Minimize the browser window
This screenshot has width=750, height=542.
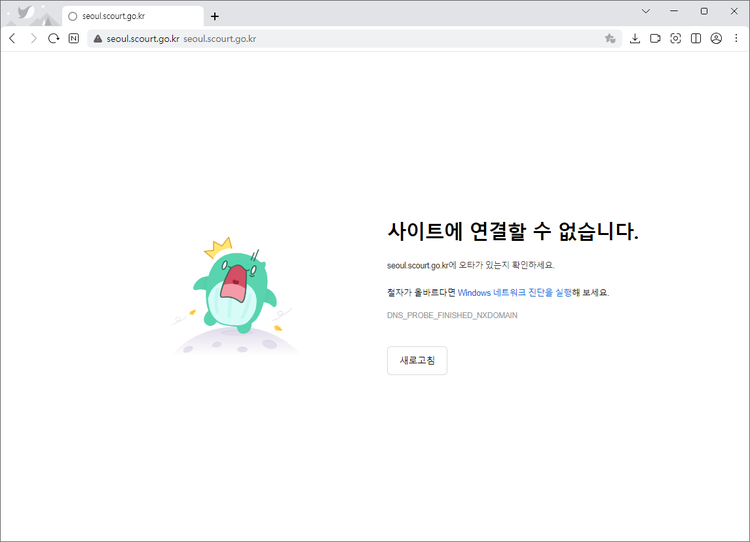674,11
